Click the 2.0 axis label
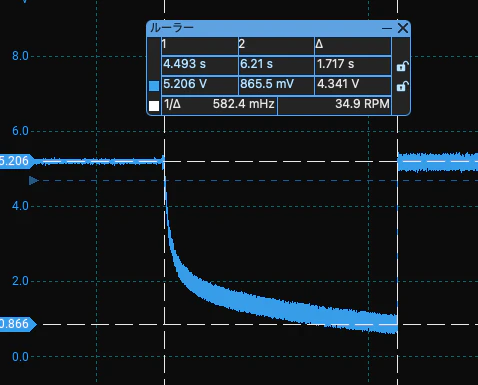Image resolution: width=478 pixels, height=385 pixels. [x=20, y=281]
